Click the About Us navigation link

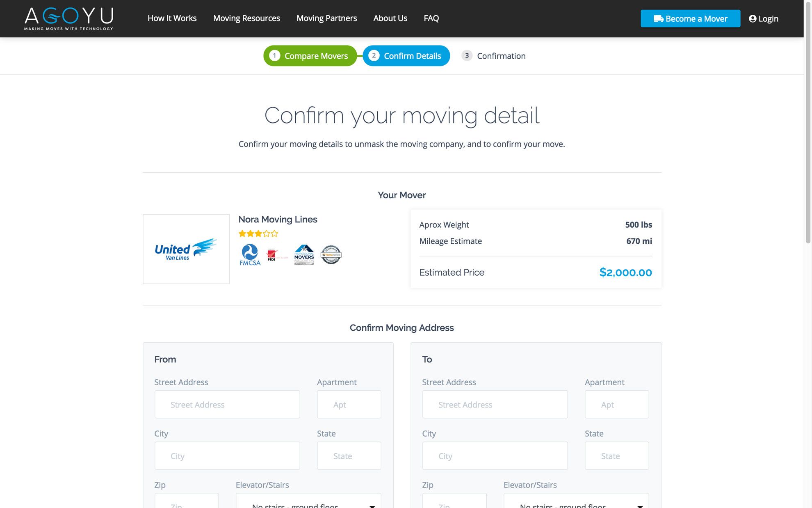coord(390,18)
